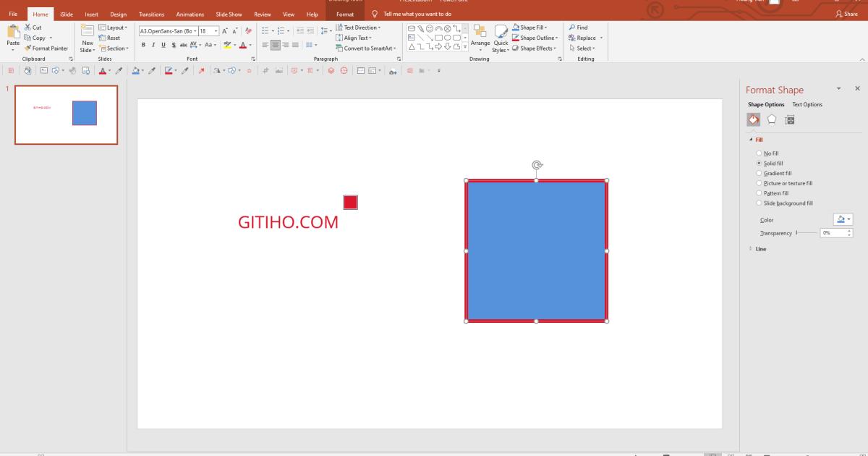Open the Text Direction tool
The width and height of the screenshot is (868, 456).
pos(359,28)
